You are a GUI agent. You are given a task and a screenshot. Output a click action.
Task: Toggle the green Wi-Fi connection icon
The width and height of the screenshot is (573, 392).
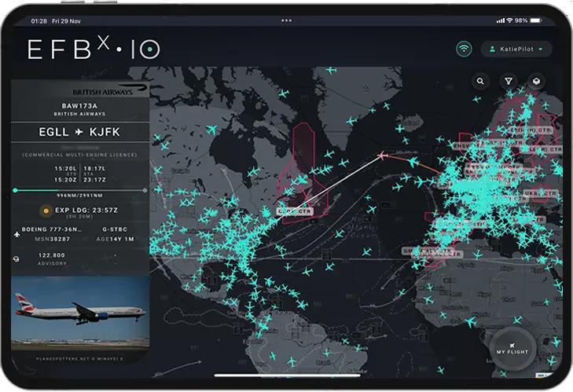click(464, 49)
